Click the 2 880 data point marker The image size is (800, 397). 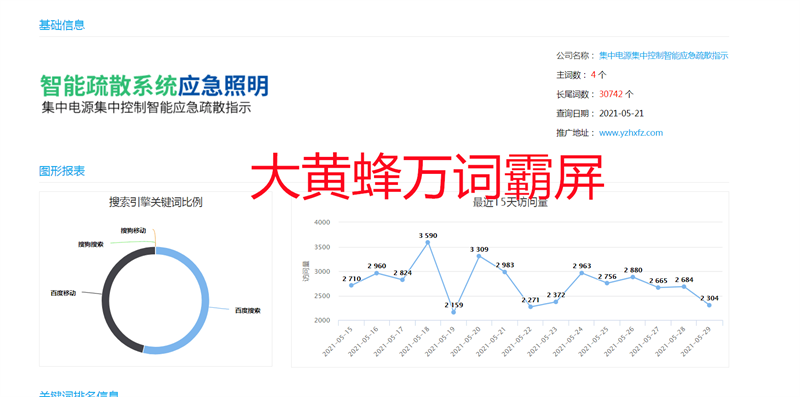pyautogui.click(x=633, y=277)
